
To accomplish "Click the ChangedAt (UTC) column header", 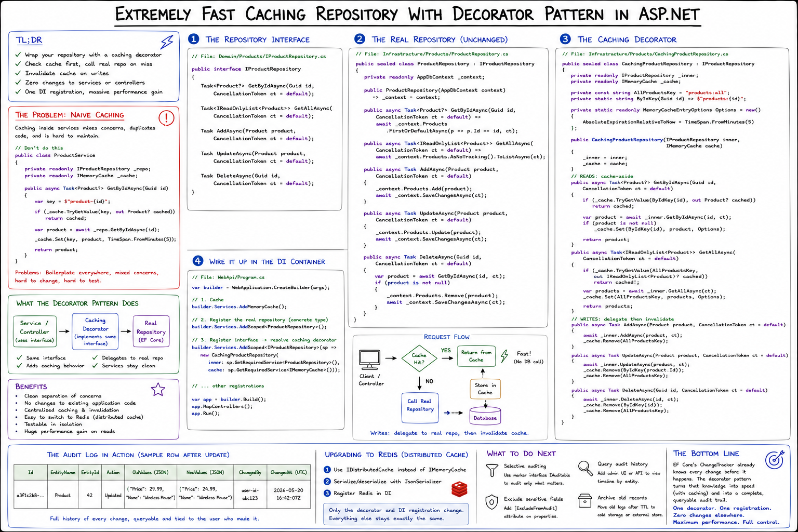I will point(288,473).
